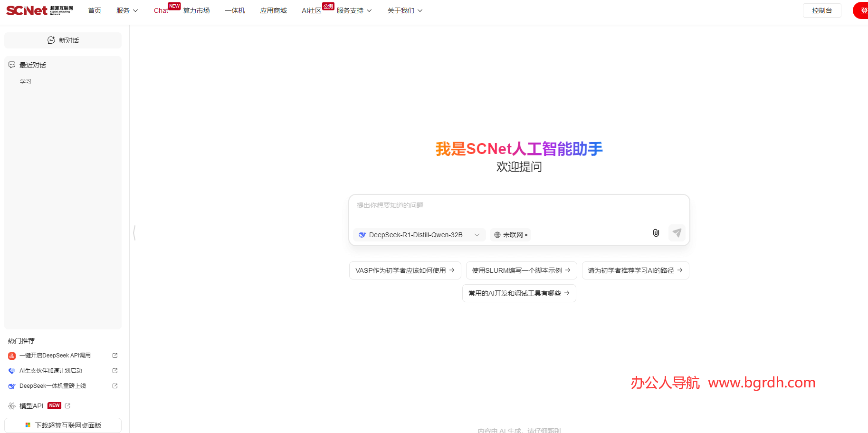Click external-link icon beside 模型API
868x433 pixels.
click(67, 406)
